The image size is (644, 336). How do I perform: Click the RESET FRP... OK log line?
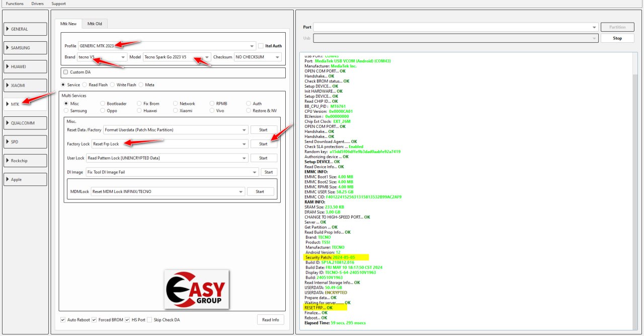(x=318, y=308)
